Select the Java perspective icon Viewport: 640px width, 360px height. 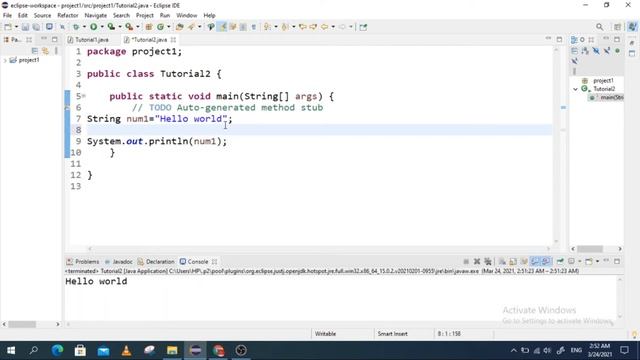(632, 27)
